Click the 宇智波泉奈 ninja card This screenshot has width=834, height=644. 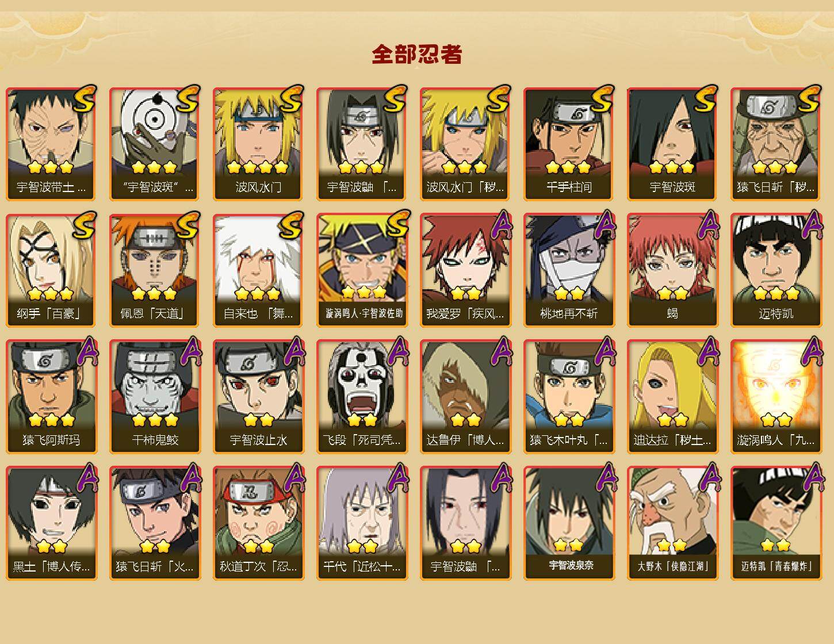569,523
